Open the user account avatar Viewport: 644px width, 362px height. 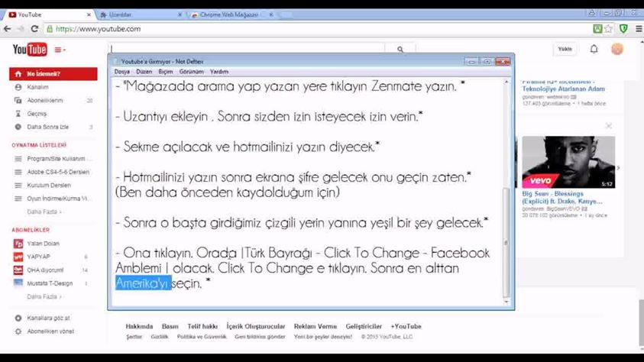pyautogui.click(x=617, y=49)
